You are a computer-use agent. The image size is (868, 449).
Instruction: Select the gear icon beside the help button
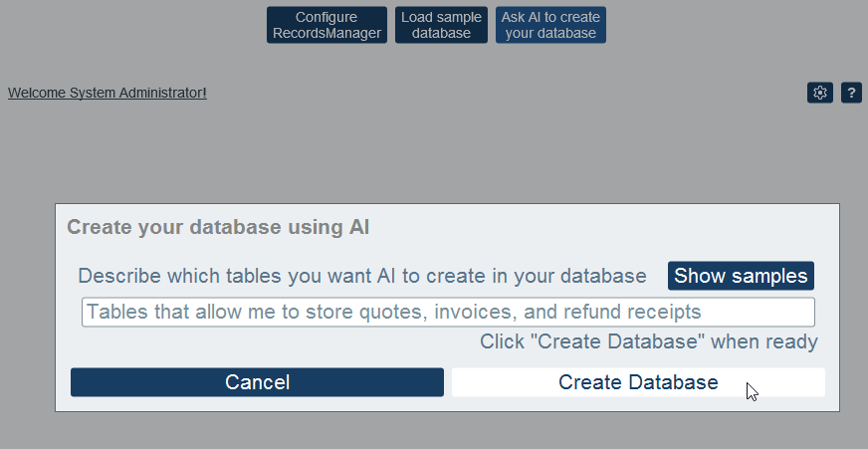pyautogui.click(x=819, y=93)
